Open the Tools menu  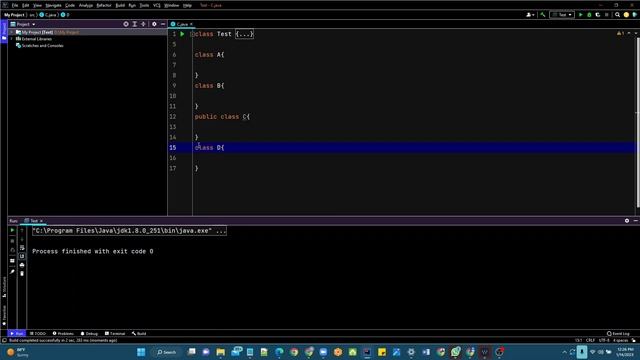pos(144,5)
